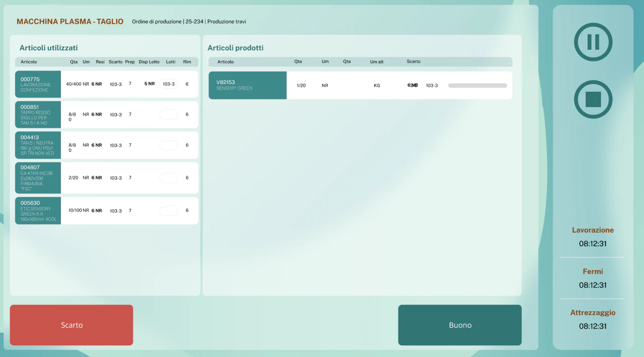The image size is (644, 357).
Task: Click the Lavorazione timer 08:12:31
Action: pos(593,244)
